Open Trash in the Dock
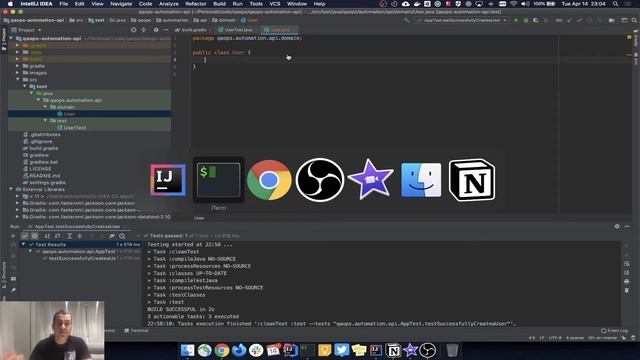640x360 pixels. [x=452, y=350]
